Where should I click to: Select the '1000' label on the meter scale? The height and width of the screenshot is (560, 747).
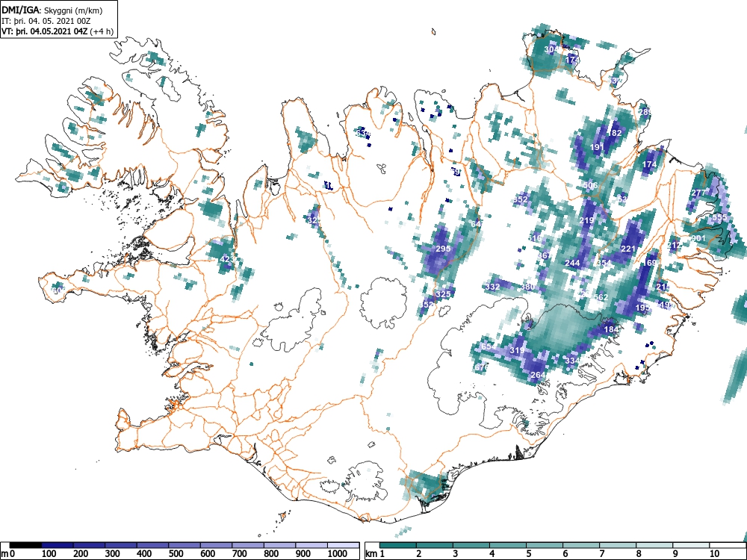pos(338,554)
